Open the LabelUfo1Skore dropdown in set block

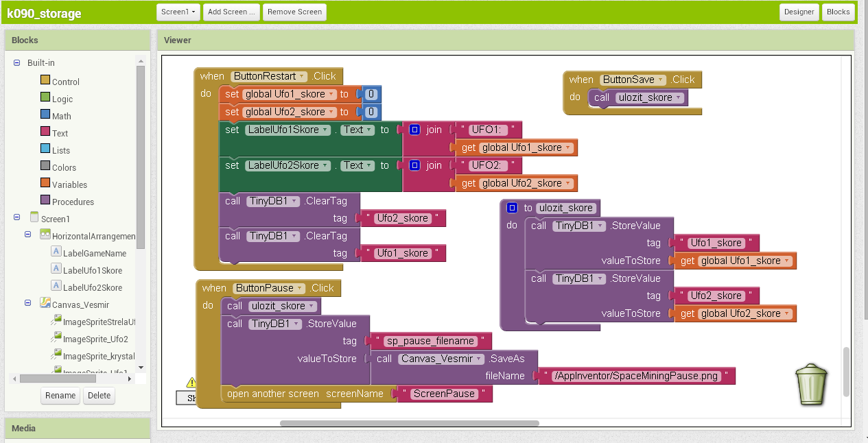(x=288, y=129)
